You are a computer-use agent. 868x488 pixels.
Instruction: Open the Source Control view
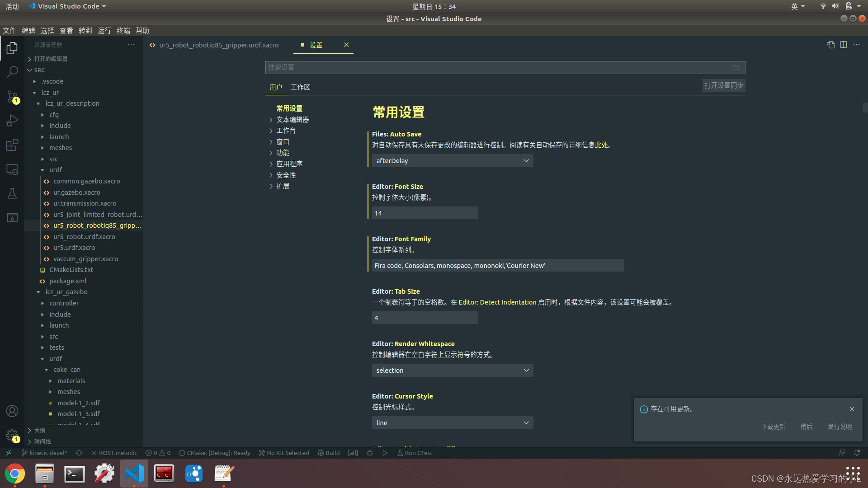(12, 96)
